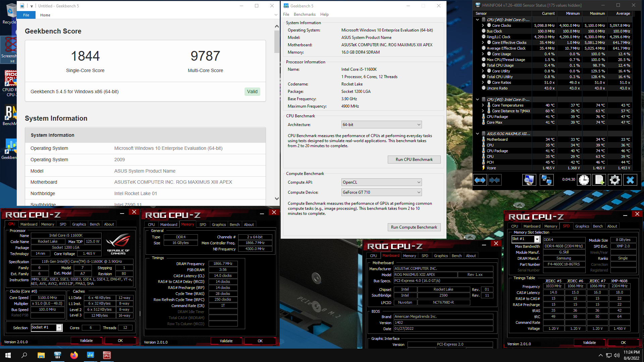Open HWiNFO system summary monitor-magnifier icon
Image resolution: width=644 pixels, height=362 pixels.
point(529,180)
